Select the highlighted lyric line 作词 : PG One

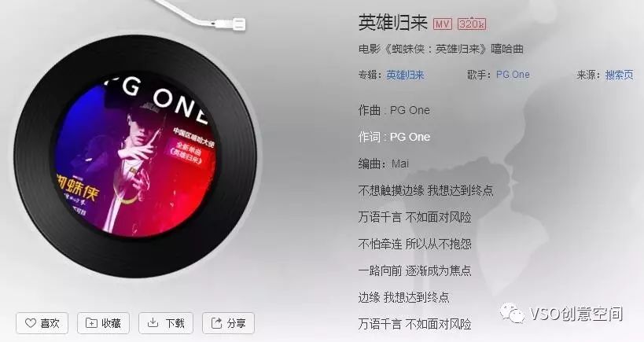click(394, 137)
